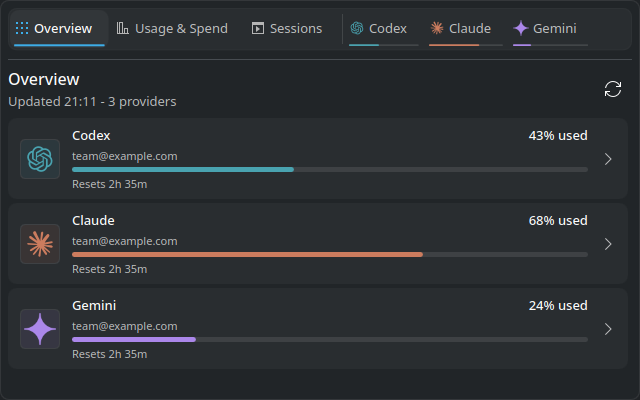Click the Codex card title text
Screen dimensions: 640x400
coord(91,136)
